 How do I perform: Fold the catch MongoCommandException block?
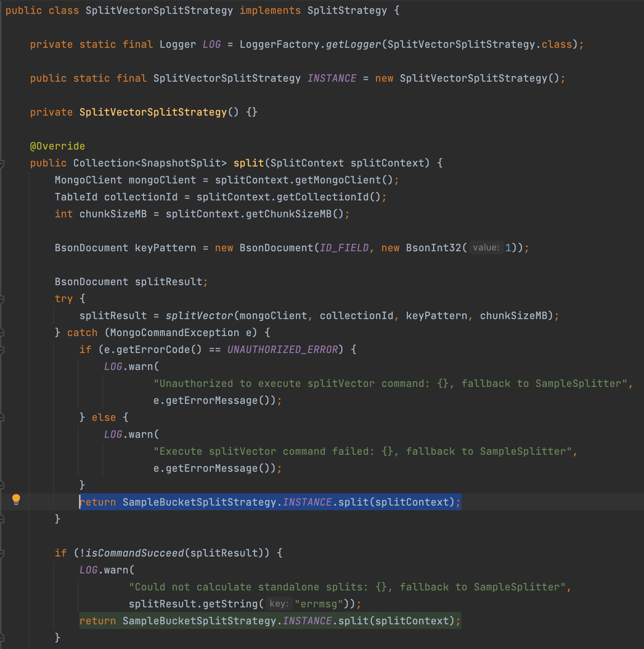(2, 333)
